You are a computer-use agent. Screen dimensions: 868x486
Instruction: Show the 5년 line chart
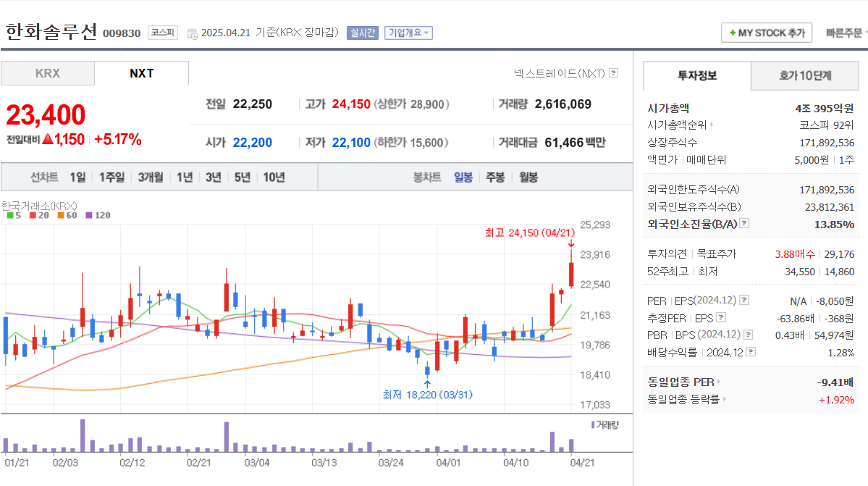point(242,177)
